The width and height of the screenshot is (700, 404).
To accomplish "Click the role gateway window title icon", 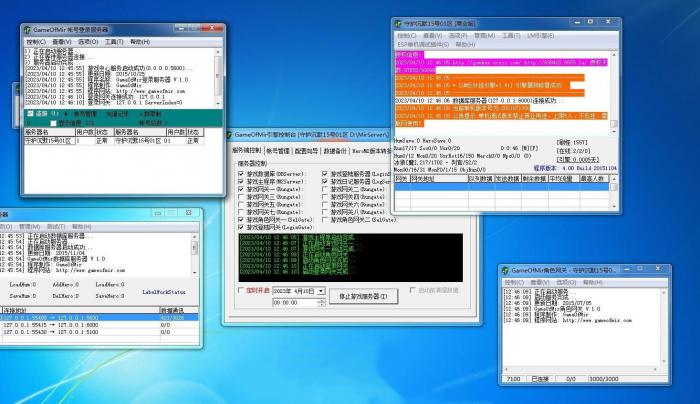I will click(505, 271).
